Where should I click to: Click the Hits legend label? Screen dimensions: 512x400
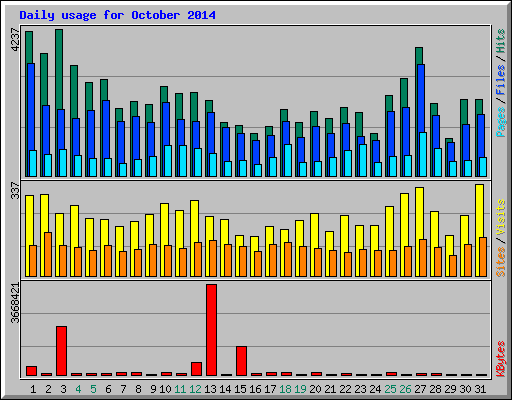pos(500,41)
